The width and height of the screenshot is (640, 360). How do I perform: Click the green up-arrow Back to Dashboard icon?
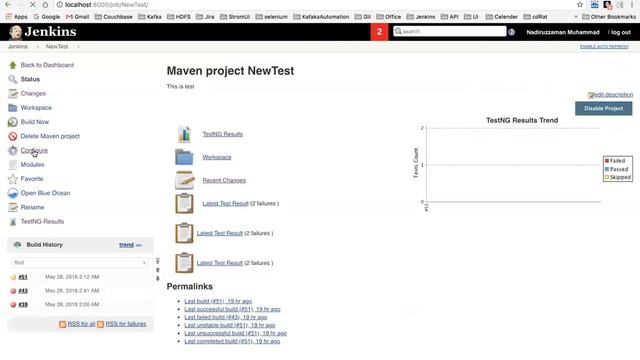tap(13, 65)
